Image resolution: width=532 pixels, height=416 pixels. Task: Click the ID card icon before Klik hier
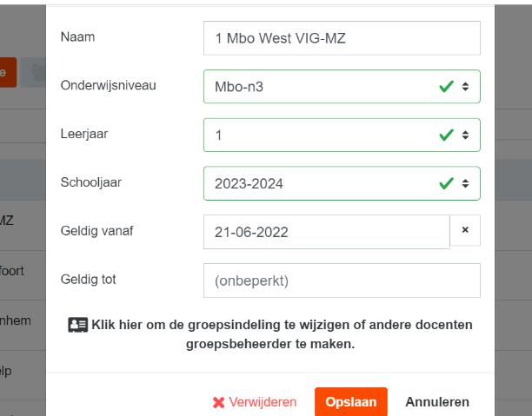point(77,325)
